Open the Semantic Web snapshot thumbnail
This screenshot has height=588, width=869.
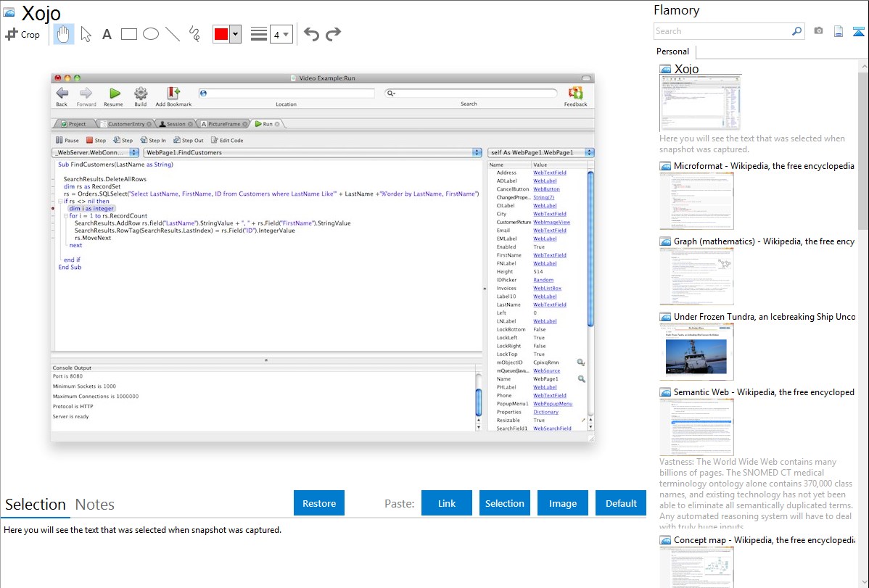696,427
